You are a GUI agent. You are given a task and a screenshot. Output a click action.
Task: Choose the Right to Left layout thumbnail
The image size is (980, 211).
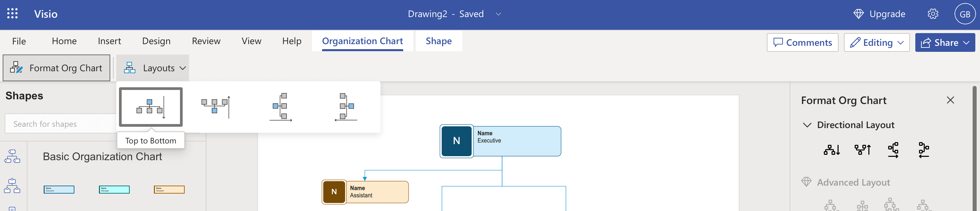tap(346, 107)
